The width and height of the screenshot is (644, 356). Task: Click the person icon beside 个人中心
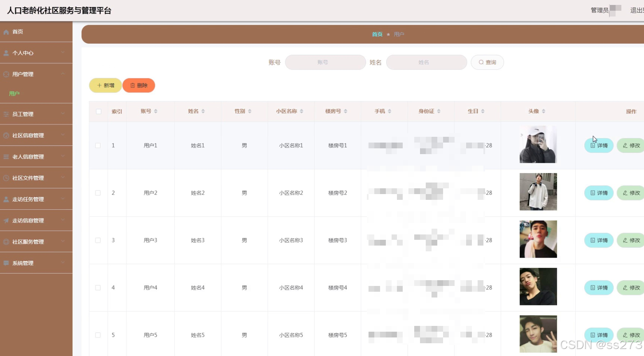click(6, 53)
